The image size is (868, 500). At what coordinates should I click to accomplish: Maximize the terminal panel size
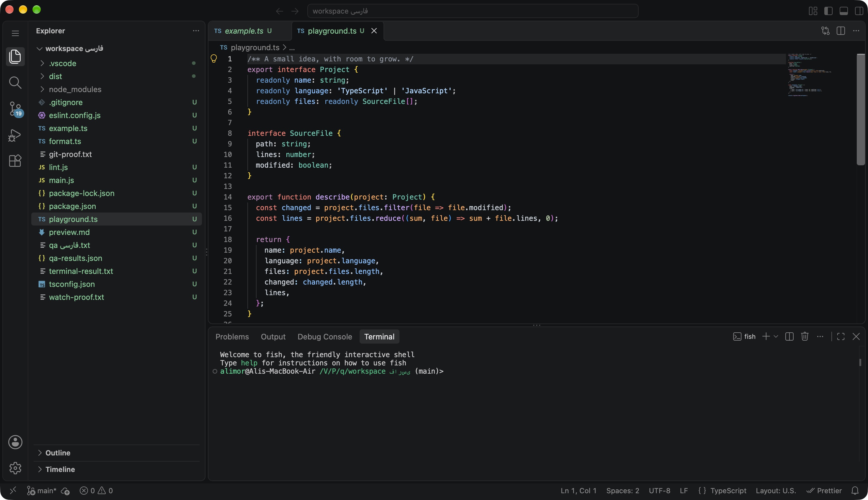841,336
